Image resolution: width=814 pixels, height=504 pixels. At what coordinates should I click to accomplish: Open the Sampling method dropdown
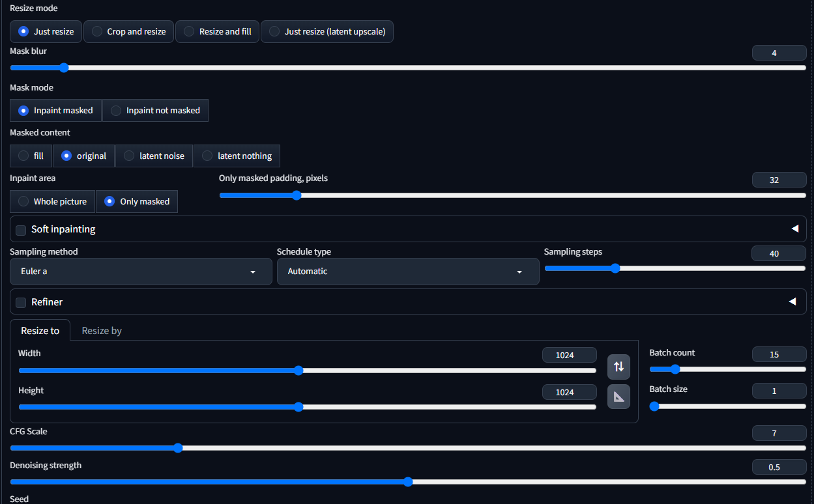pos(141,272)
